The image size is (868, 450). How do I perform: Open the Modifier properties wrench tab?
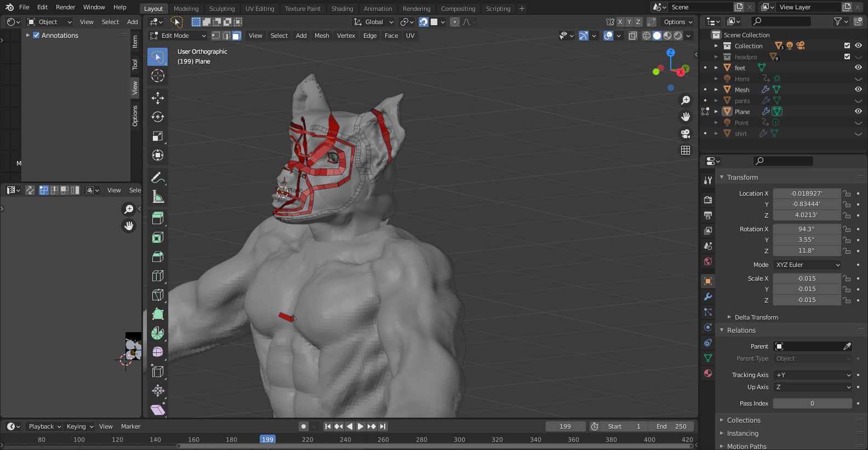pos(708,297)
